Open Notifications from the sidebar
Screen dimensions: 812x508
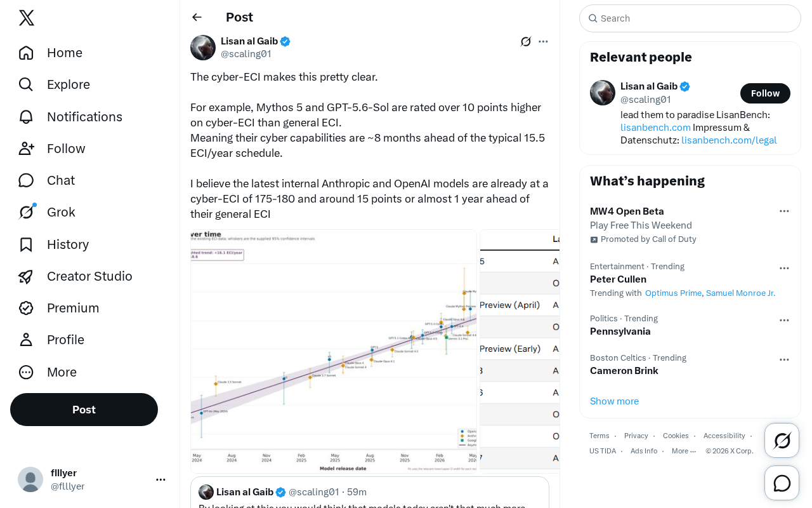[x=70, y=117]
